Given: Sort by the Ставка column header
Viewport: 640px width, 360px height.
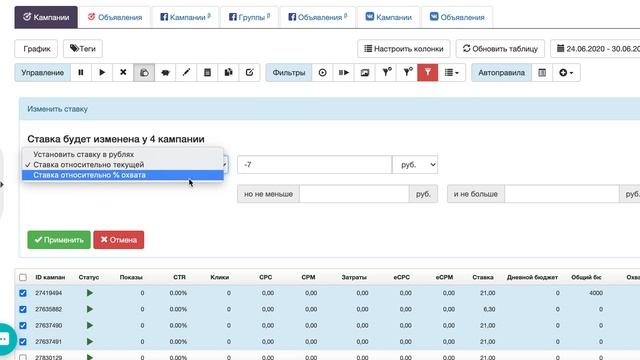Looking at the screenshot, I should pos(482,277).
